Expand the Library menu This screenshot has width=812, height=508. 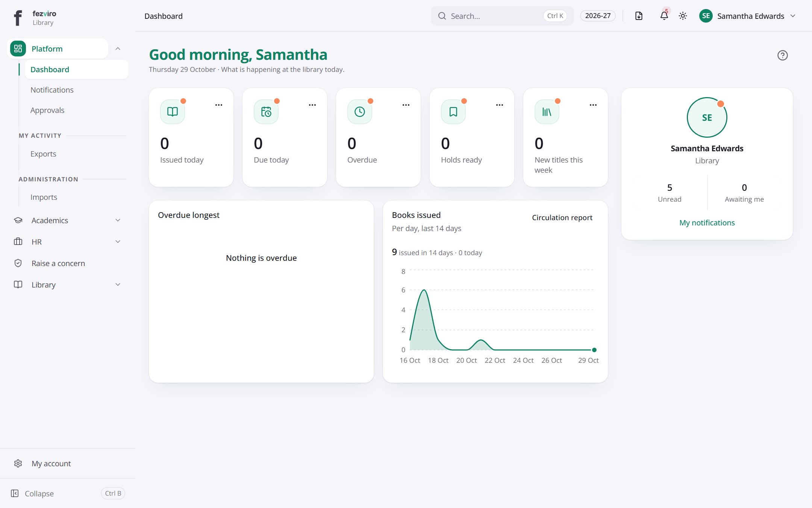tap(67, 285)
